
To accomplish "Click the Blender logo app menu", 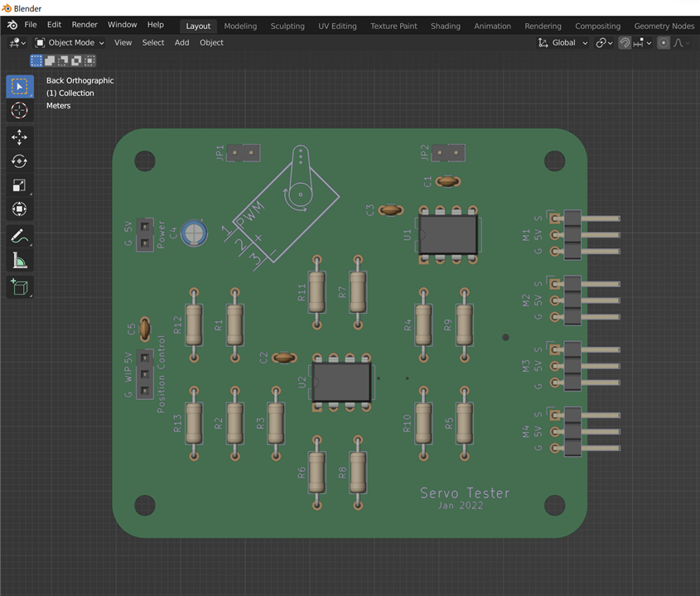I will click(x=12, y=25).
